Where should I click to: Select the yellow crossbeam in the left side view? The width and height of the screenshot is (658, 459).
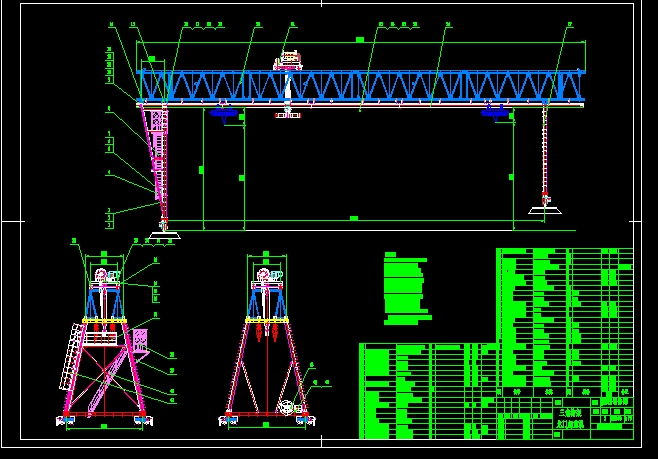point(104,321)
